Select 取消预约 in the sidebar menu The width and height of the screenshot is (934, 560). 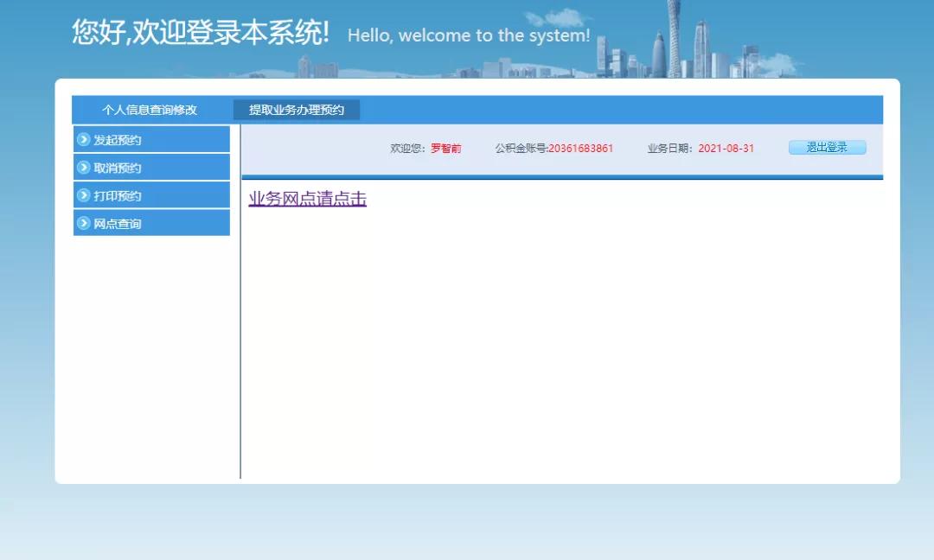coord(117,167)
